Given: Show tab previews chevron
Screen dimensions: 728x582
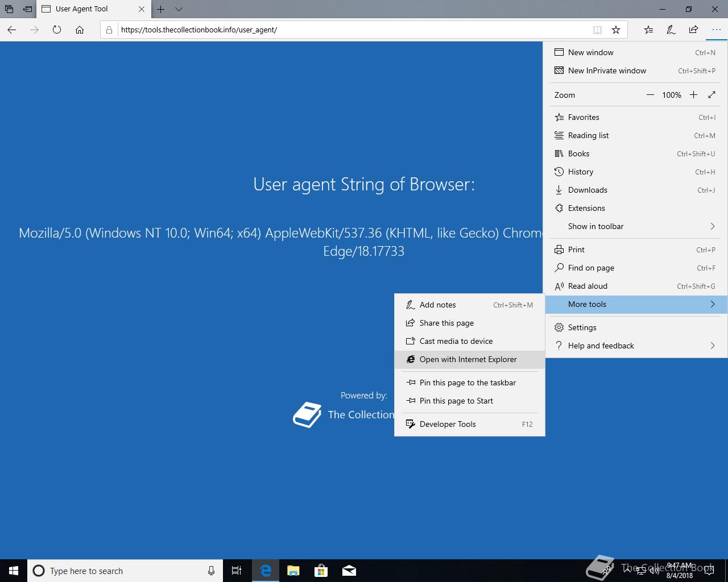Looking at the screenshot, I should coord(179,9).
